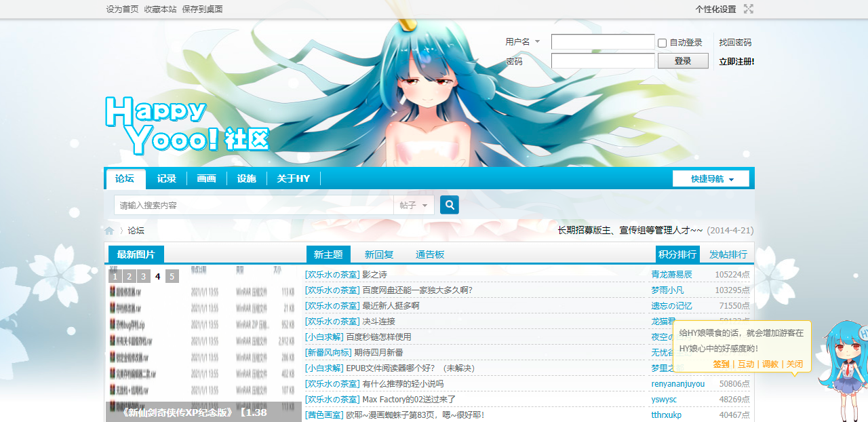Show image slide 5
This screenshot has width=868, height=422.
point(172,276)
